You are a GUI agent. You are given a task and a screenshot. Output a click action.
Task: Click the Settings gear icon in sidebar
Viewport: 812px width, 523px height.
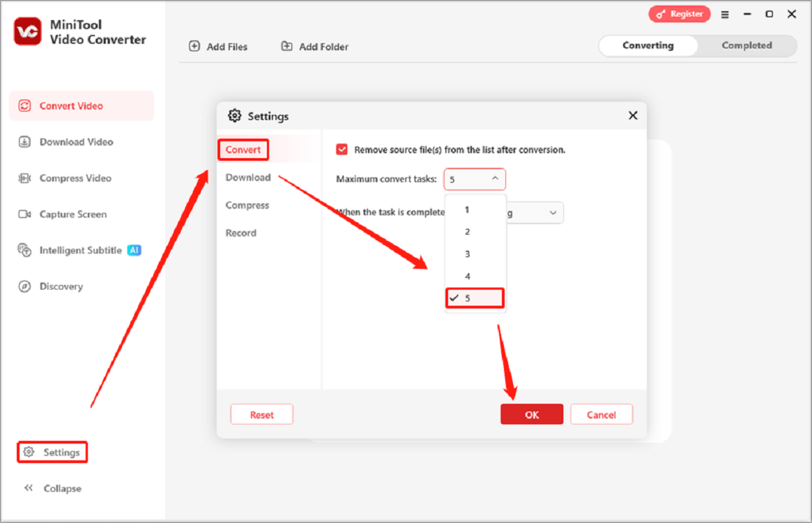tap(29, 451)
